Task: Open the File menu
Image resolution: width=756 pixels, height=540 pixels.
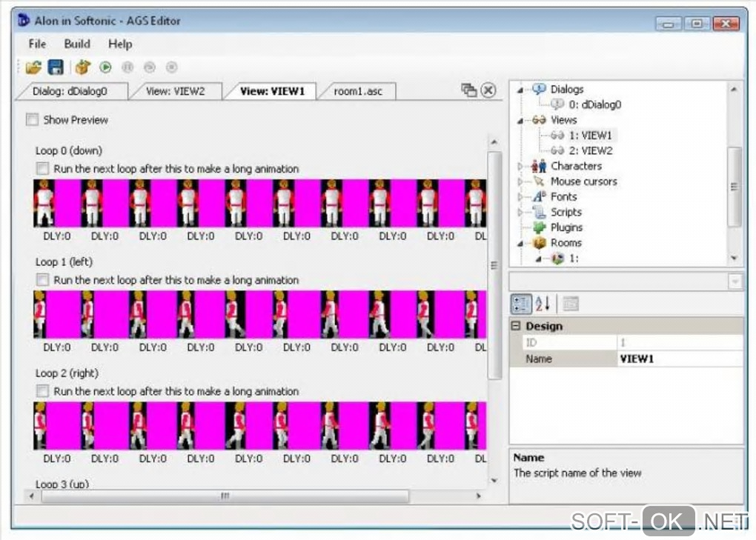Action: coord(37,44)
